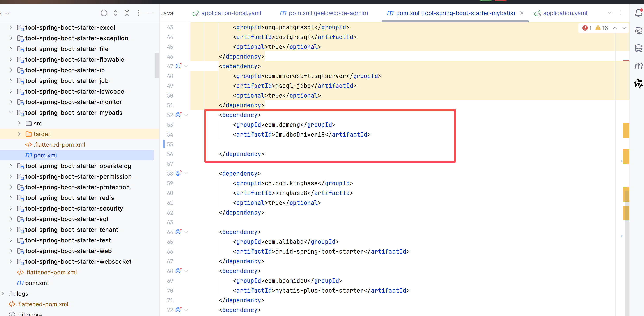Fold the dependency block at line 58
Viewport: 644px width, 316px height.
186,173
